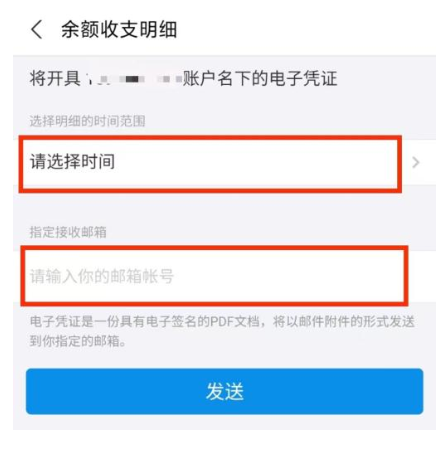The width and height of the screenshot is (448, 471).
Task: Tap the white area below 发送 button
Action: point(224,450)
